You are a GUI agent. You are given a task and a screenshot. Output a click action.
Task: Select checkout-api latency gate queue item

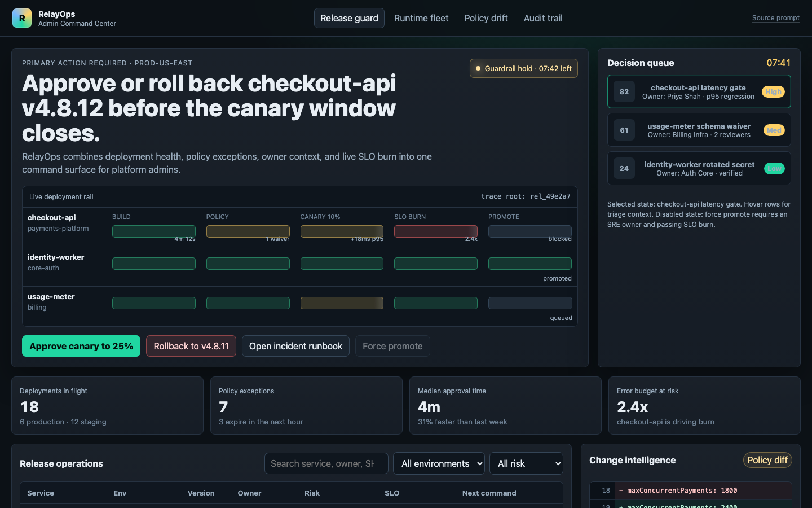pos(699,91)
